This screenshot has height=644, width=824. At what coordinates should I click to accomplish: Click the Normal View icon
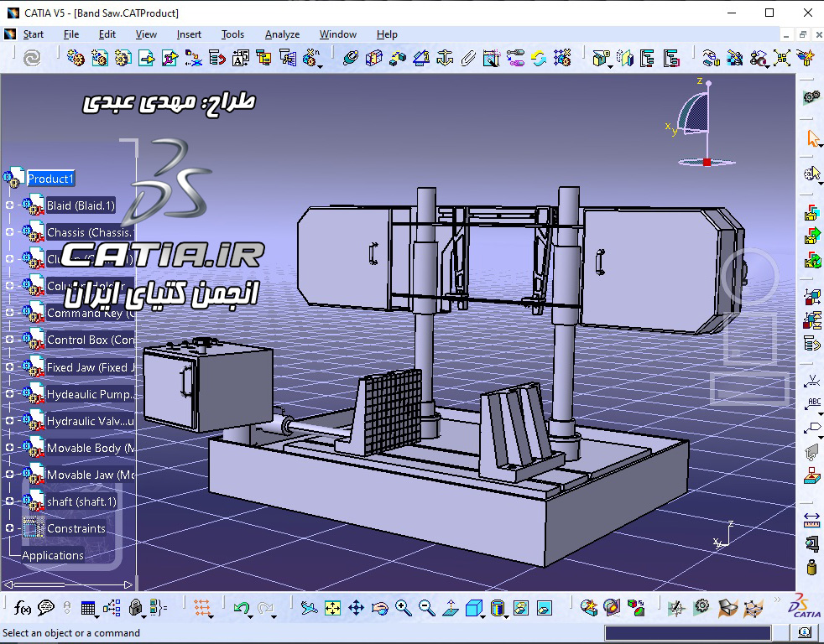pyautogui.click(x=451, y=608)
